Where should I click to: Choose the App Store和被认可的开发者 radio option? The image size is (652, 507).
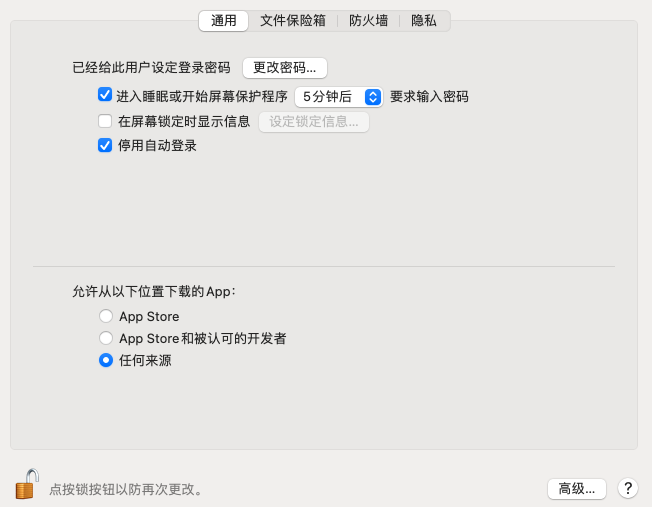(x=106, y=338)
